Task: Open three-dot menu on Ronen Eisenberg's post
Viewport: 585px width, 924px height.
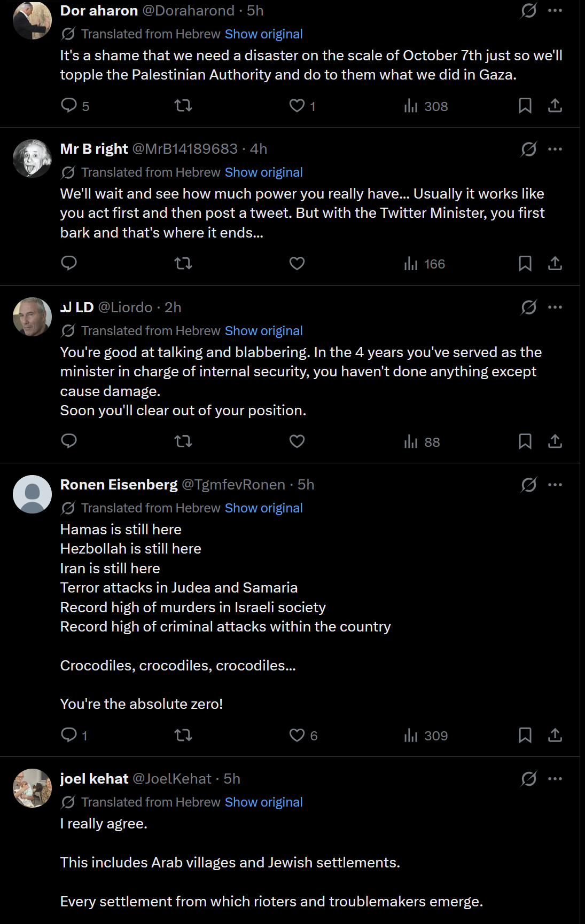Action: point(555,485)
